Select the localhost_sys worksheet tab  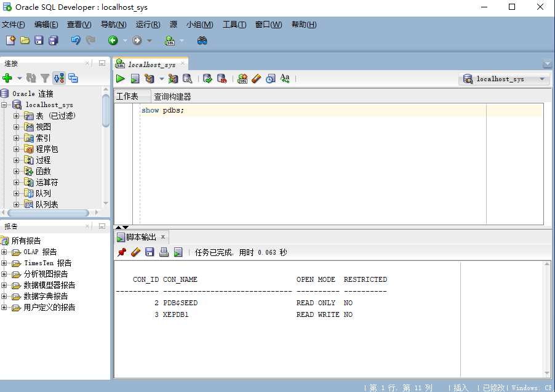pyautogui.click(x=151, y=65)
